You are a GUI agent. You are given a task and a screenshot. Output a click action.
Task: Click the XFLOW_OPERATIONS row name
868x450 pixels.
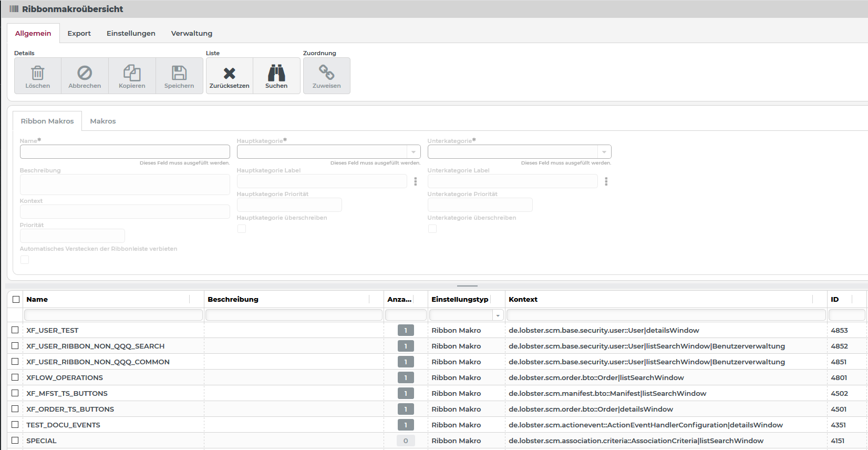click(x=65, y=377)
